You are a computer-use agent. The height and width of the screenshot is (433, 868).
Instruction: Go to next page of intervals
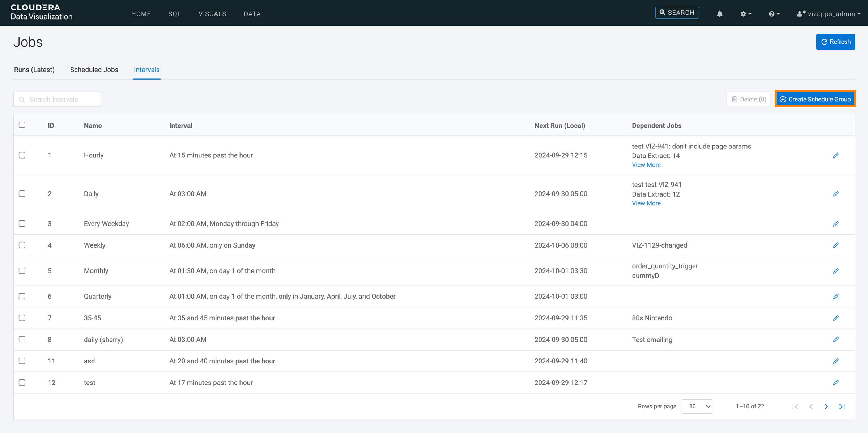coord(826,407)
